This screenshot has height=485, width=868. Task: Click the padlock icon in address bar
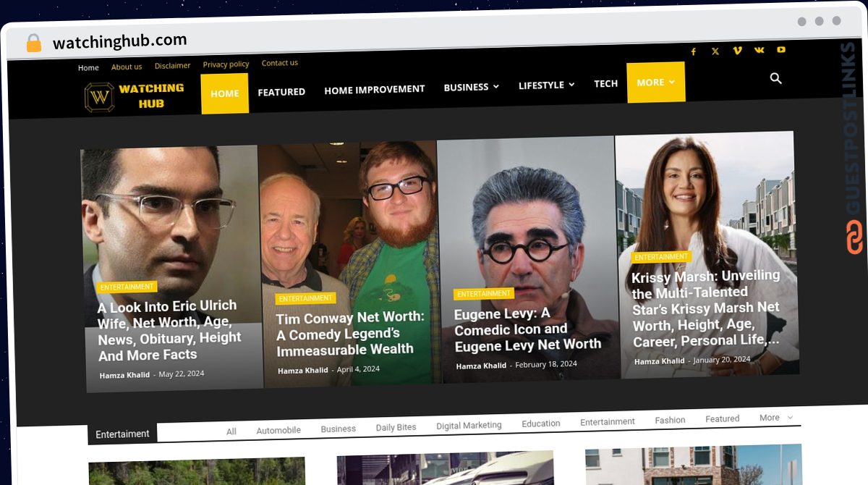coord(34,43)
